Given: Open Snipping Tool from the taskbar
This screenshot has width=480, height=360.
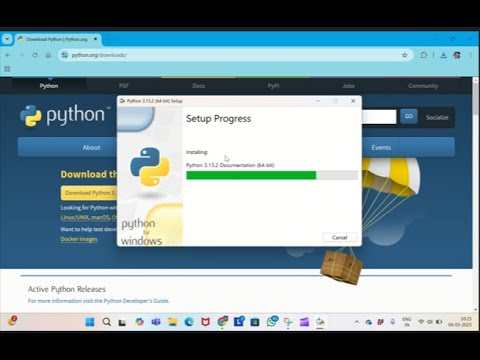Looking at the screenshot, I should coord(288,322).
